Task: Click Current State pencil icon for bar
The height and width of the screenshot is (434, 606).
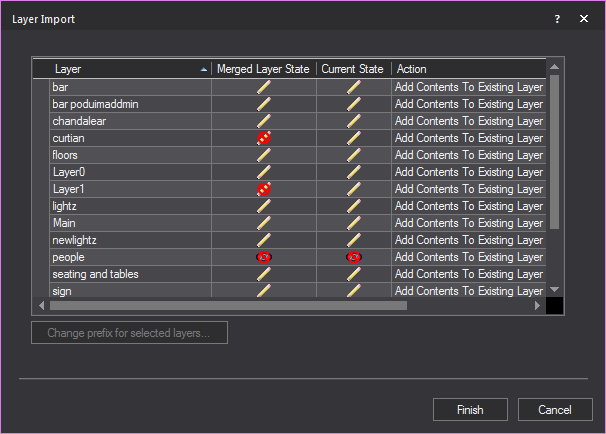Action: coord(354,87)
